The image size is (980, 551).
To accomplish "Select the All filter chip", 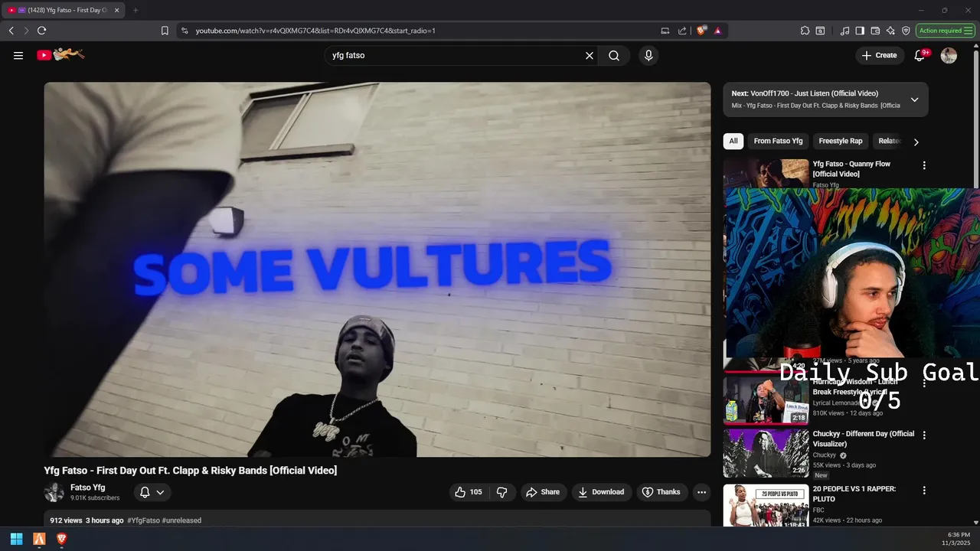I will pos(733,141).
